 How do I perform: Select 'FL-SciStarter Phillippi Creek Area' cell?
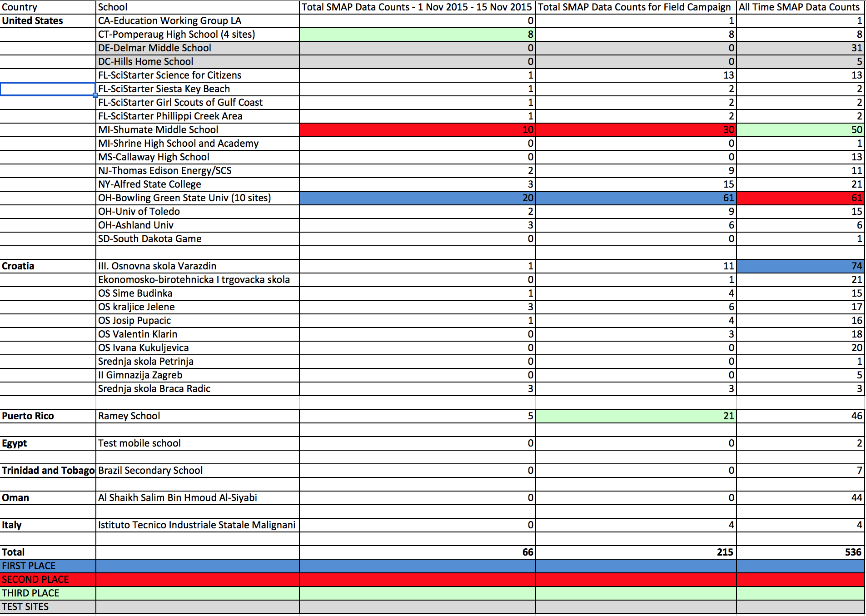click(x=198, y=116)
